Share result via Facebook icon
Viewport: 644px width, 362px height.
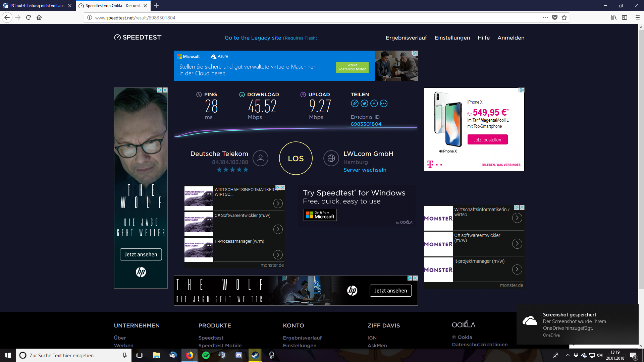[x=374, y=104]
